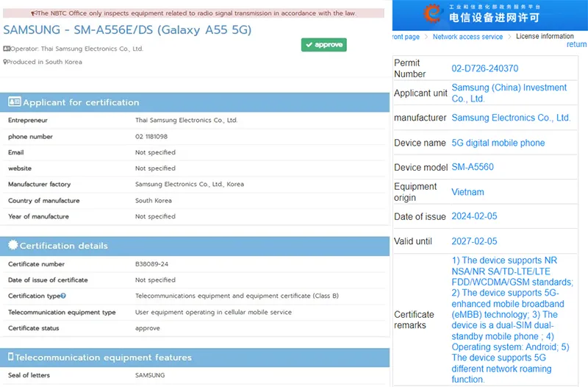Screen dimensions: 588x387
Task: Click Equipment origin value Vietnam
Action: tap(467, 192)
